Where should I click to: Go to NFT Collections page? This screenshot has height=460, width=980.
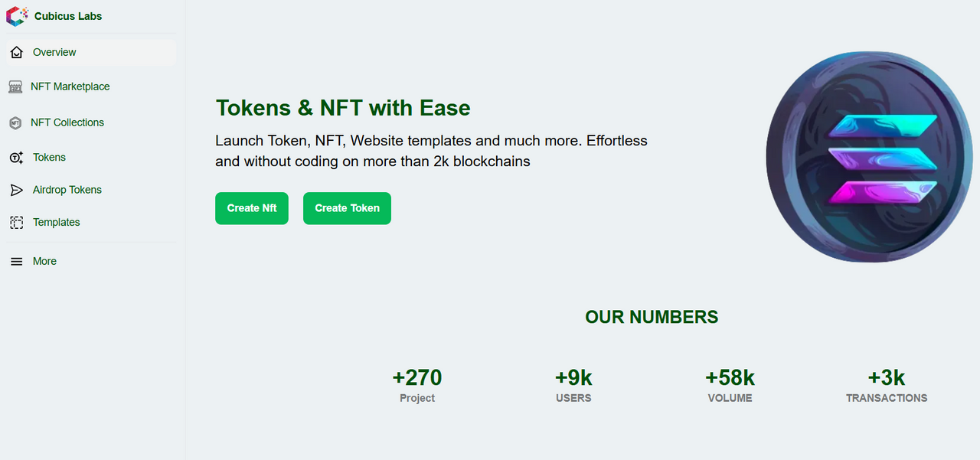click(90, 122)
